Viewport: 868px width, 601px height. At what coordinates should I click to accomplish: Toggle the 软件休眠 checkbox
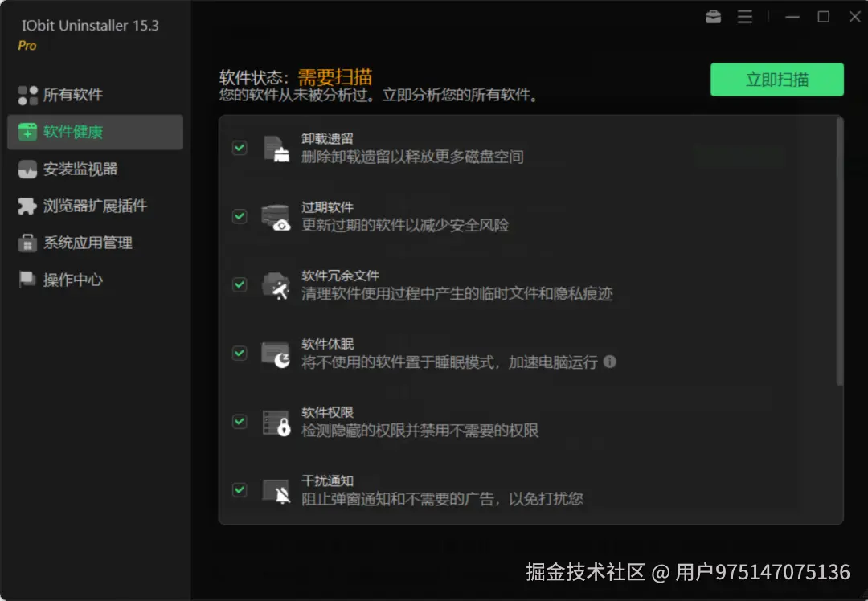(240, 353)
